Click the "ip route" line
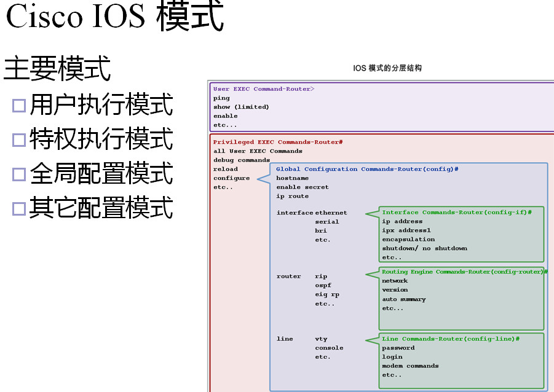The height and width of the screenshot is (392, 554). (293, 197)
